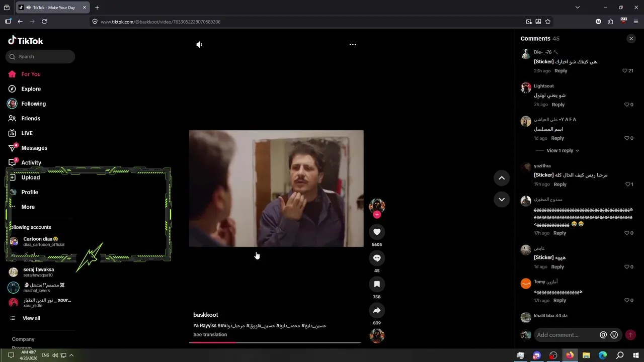The image size is (644, 362).
Task: Click See translation under the caption
Action: tap(210, 334)
